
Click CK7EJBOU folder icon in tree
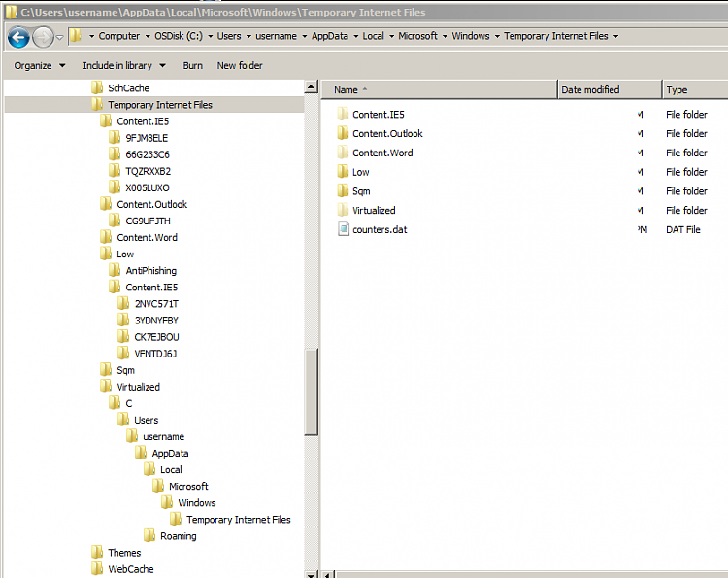point(123,337)
